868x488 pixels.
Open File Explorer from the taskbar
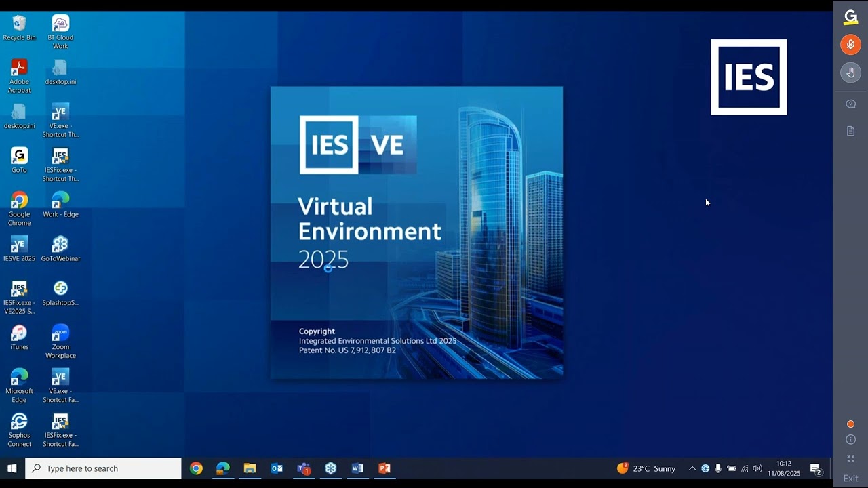pyautogui.click(x=250, y=468)
